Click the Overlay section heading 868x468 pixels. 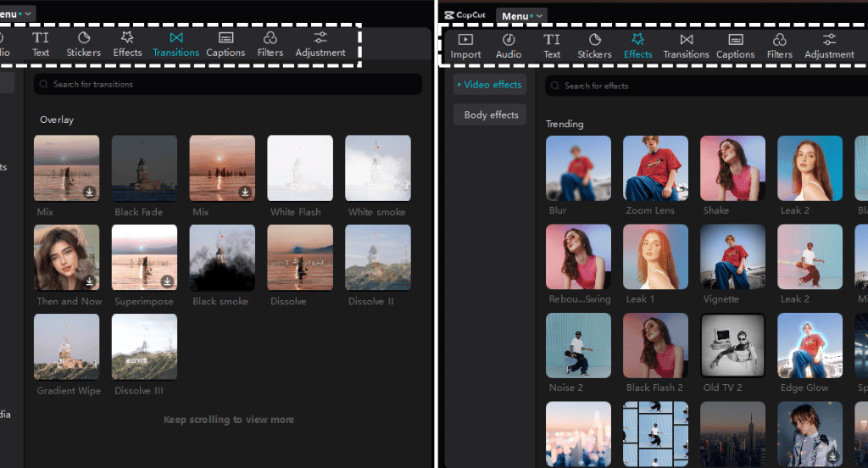[57, 120]
